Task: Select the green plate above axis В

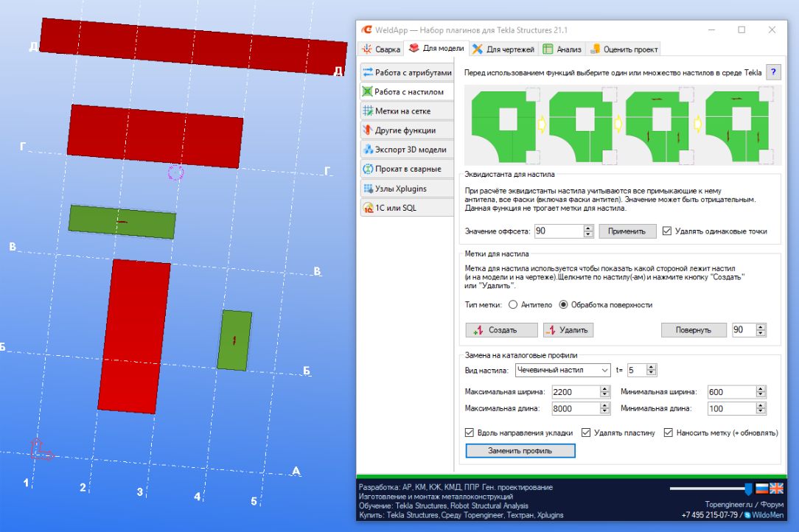Action: (x=122, y=223)
